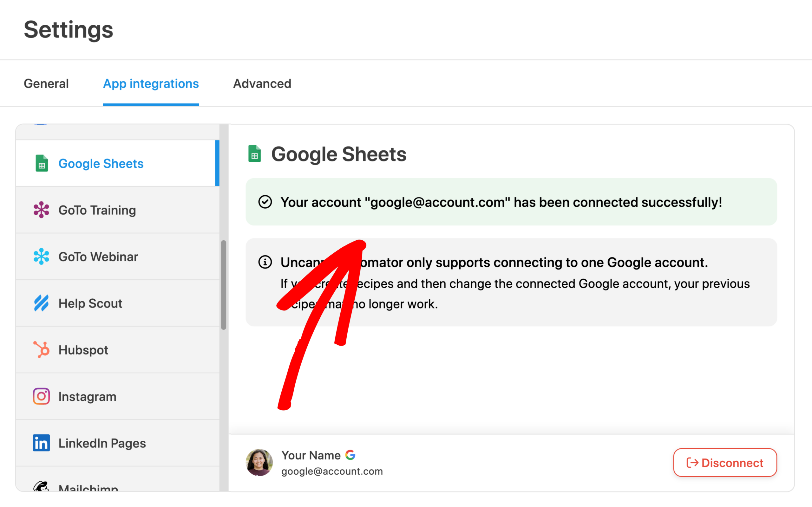
Task: Click the integrations list scrollbar thumb
Action: coord(223,285)
